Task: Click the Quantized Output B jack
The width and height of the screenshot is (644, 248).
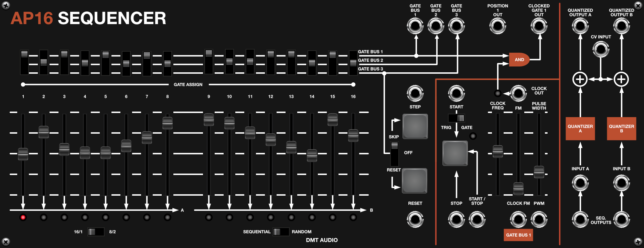Action: tap(622, 26)
